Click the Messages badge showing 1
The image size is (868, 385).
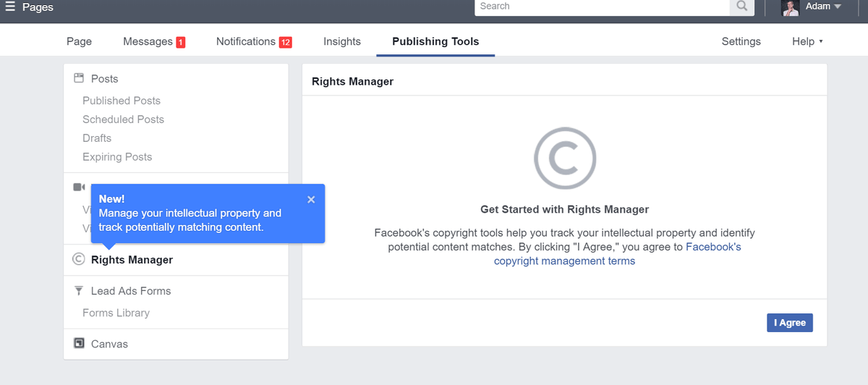(181, 42)
